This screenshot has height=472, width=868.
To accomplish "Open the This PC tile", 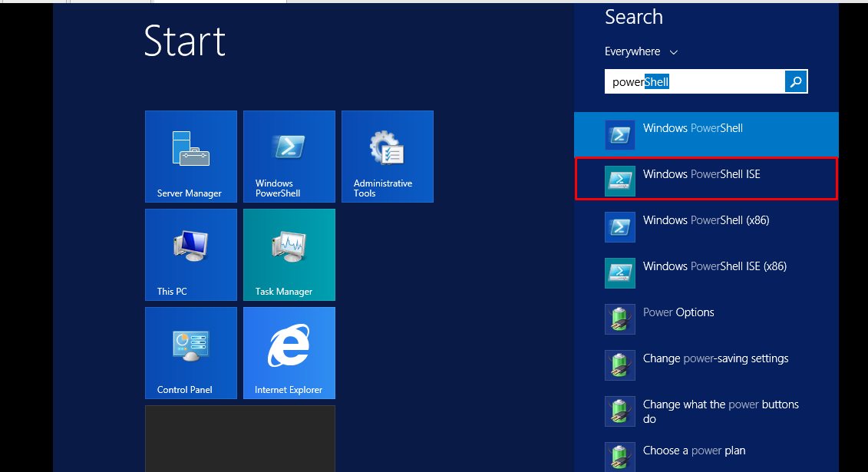I will (190, 255).
